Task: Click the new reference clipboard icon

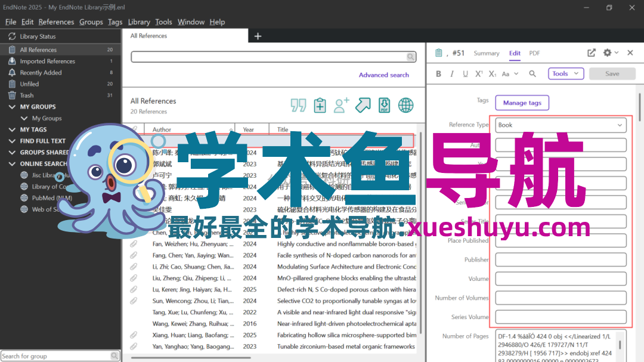Action: pos(320,105)
